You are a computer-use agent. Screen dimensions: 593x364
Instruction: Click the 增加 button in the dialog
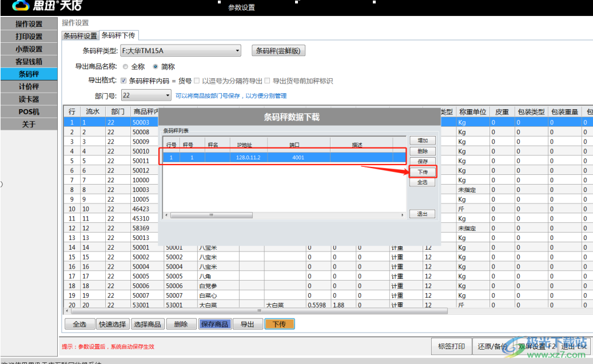pos(423,140)
